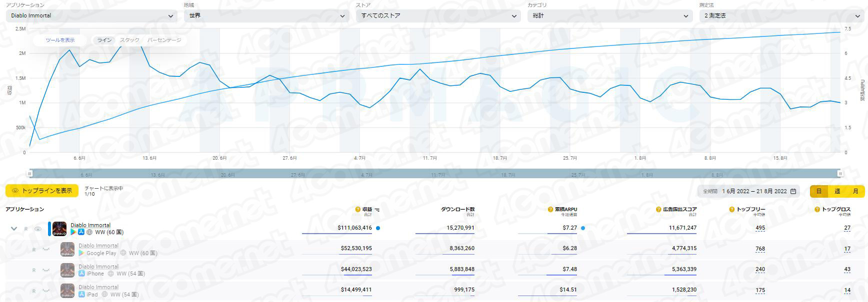Click the App Store icon in the iPad row

click(x=81, y=295)
